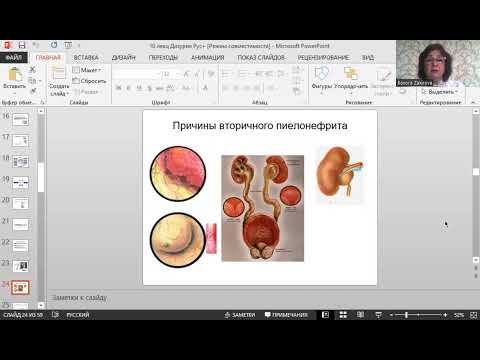Click the Reset (Сбросить) slide button
Image resolution: width=480 pixels, height=360 pixels.
point(89,81)
